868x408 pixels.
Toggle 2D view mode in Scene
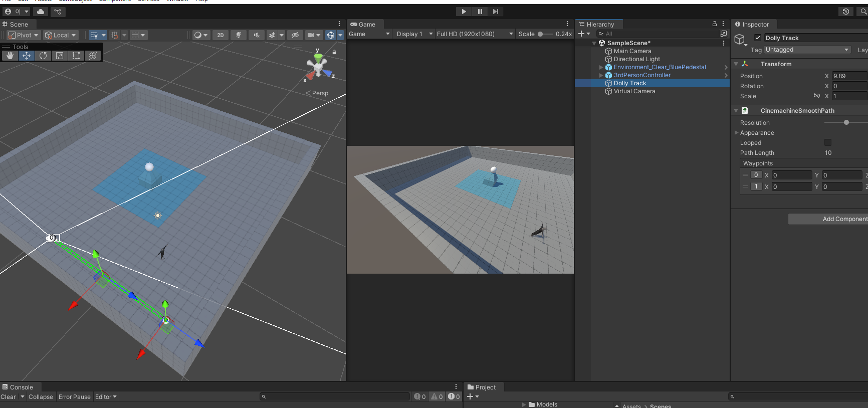pyautogui.click(x=221, y=35)
